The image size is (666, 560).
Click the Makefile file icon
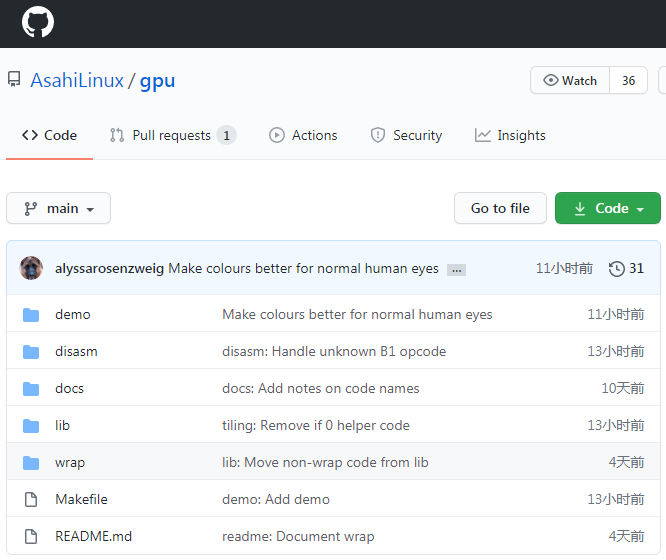pyautogui.click(x=31, y=500)
